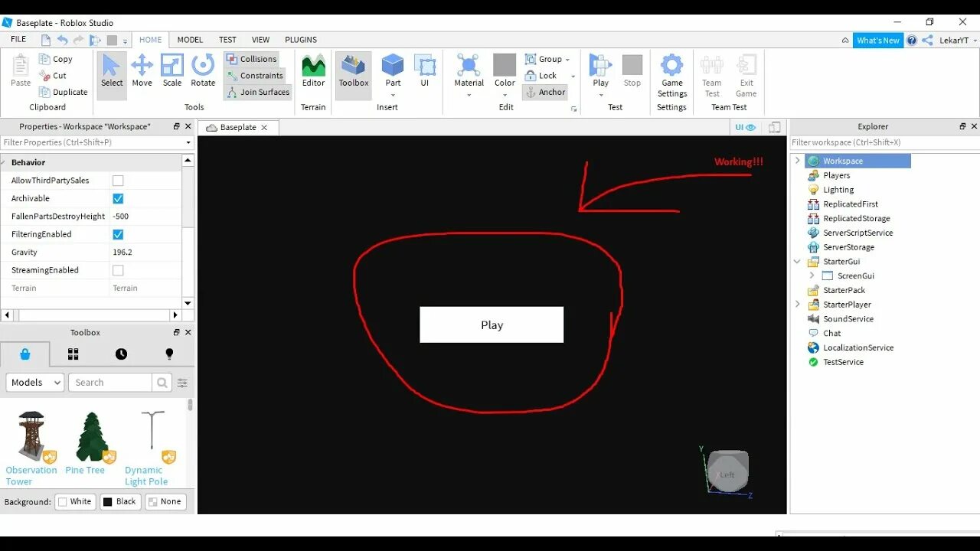Viewport: 980px width, 551px height.
Task: Open the Material picker
Action: [469, 71]
